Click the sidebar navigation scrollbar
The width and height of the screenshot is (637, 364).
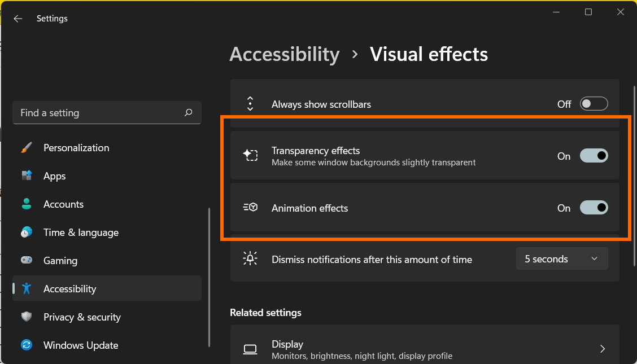[x=209, y=277]
